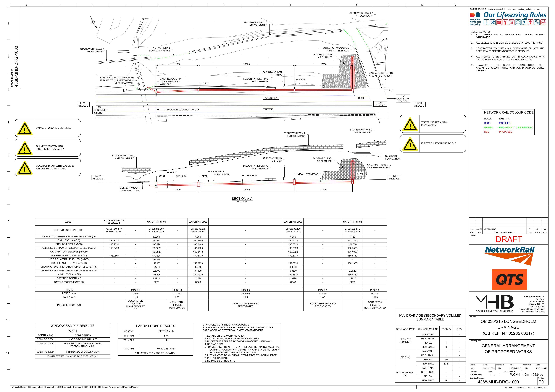Click the 'NETWORK RAIL COLOUR CODE' legend title
Screen dimensions: 555x392
coord(509,112)
